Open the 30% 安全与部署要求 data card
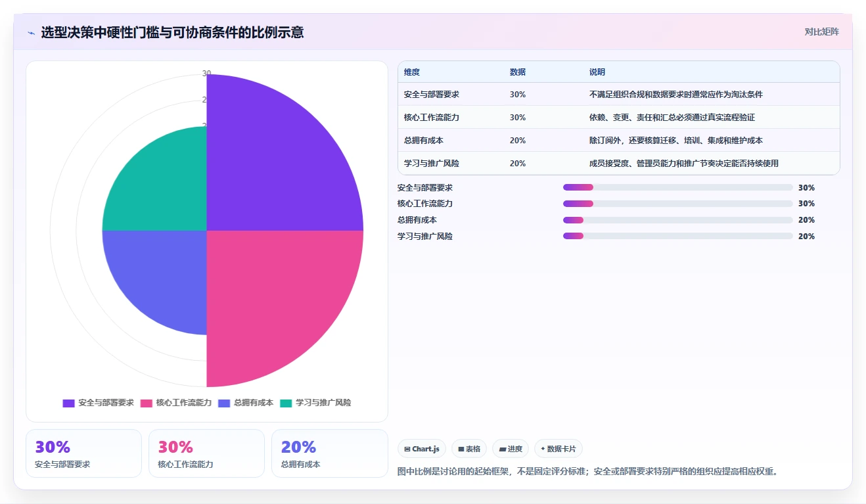This screenshot has width=866, height=504. 83,453
